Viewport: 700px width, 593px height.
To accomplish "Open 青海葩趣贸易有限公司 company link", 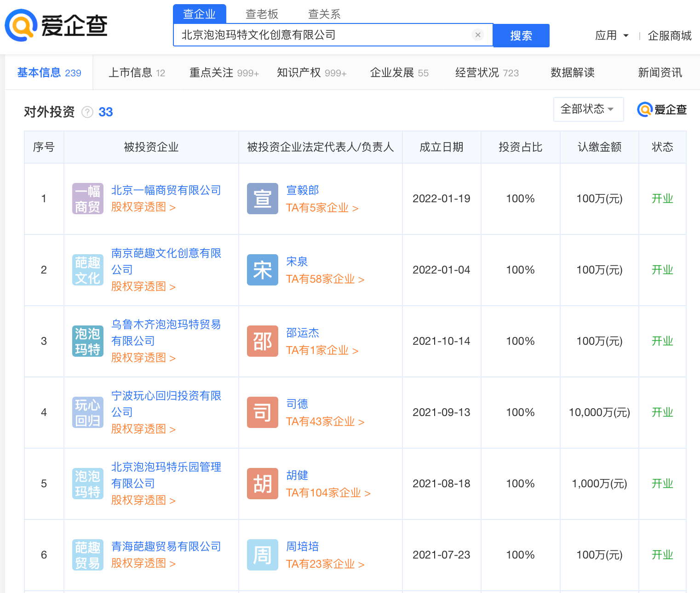I will point(166,547).
